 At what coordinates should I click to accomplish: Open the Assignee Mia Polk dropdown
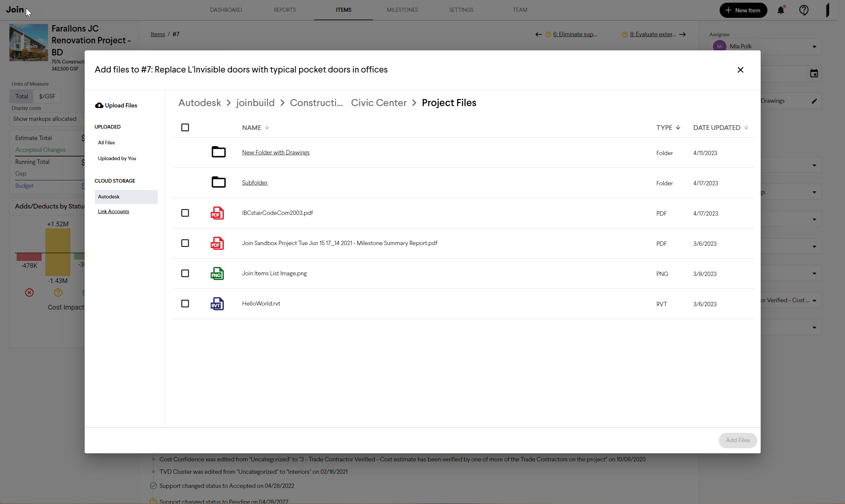click(x=814, y=47)
